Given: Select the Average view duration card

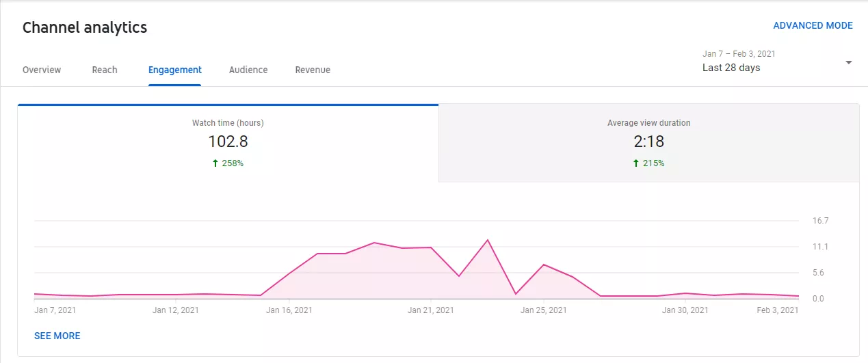Looking at the screenshot, I should 648,144.
